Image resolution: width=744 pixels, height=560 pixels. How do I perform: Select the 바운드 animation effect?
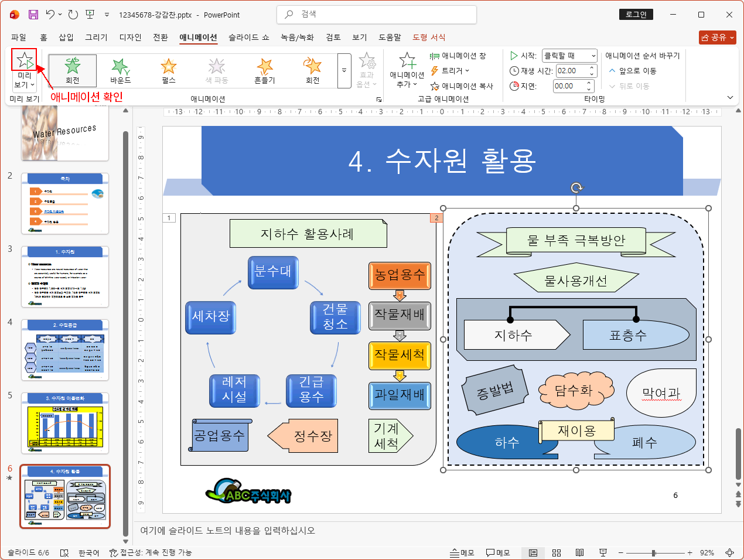(120, 70)
